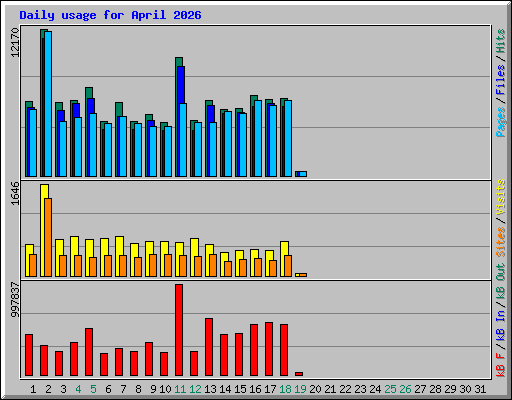Click the 'Files' legend label
The height and width of the screenshot is (400, 512).
coord(500,80)
